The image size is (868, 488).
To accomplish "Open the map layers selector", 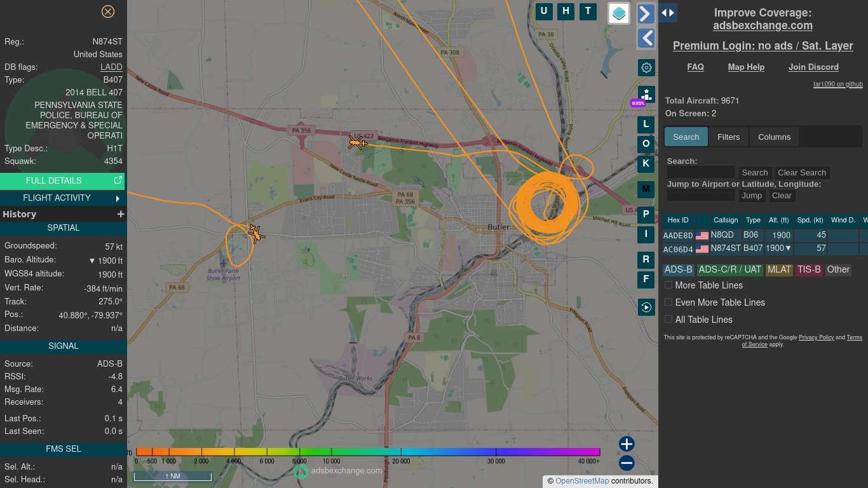I will tap(619, 13).
